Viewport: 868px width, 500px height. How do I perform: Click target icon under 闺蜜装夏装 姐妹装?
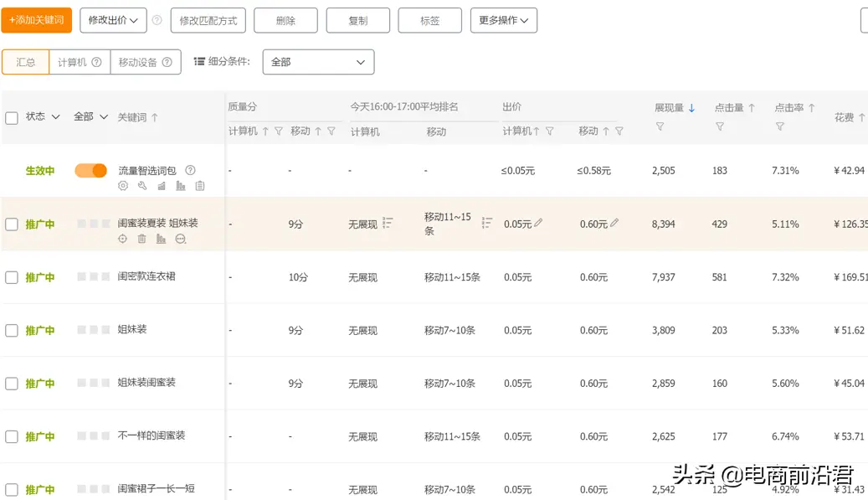[x=123, y=239]
